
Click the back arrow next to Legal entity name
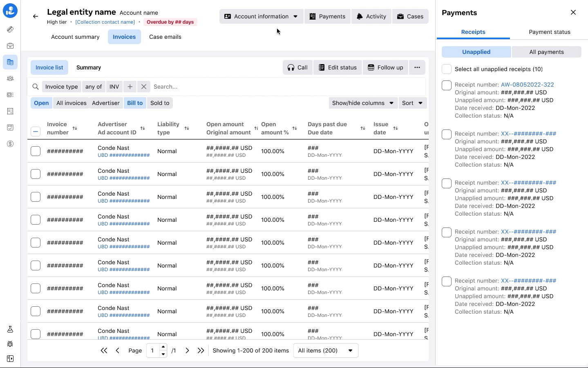[x=36, y=16]
